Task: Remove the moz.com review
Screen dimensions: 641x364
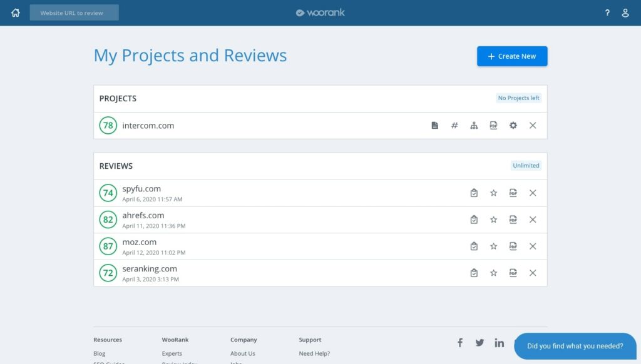Action: [533, 246]
